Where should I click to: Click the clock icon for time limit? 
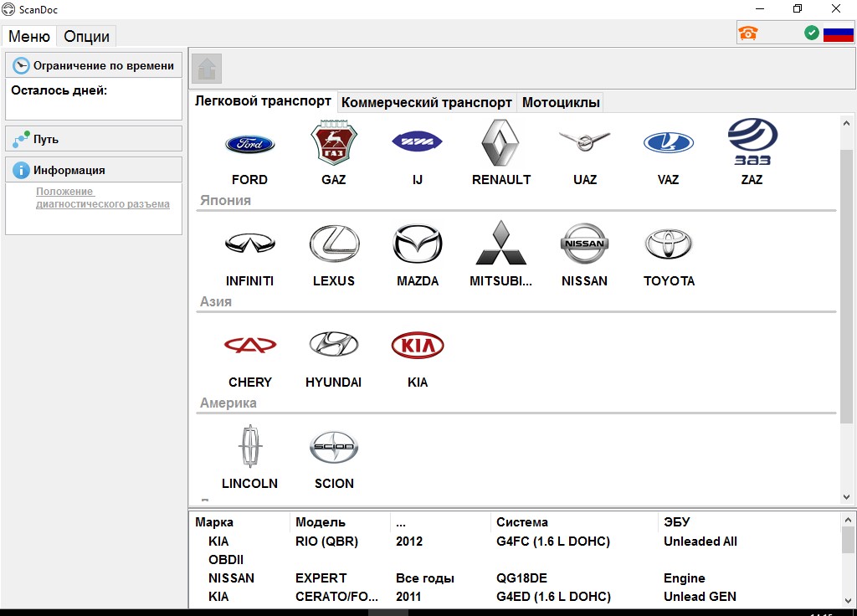[21, 65]
